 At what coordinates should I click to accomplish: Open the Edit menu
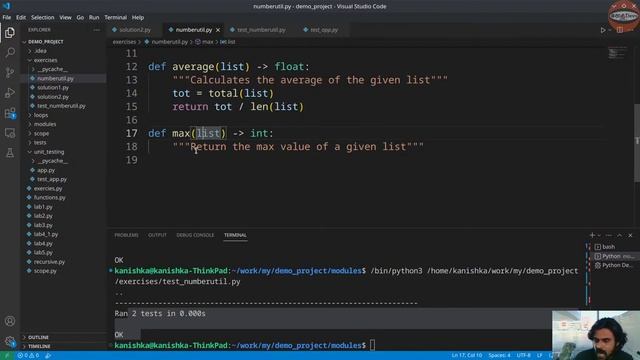(x=21, y=18)
